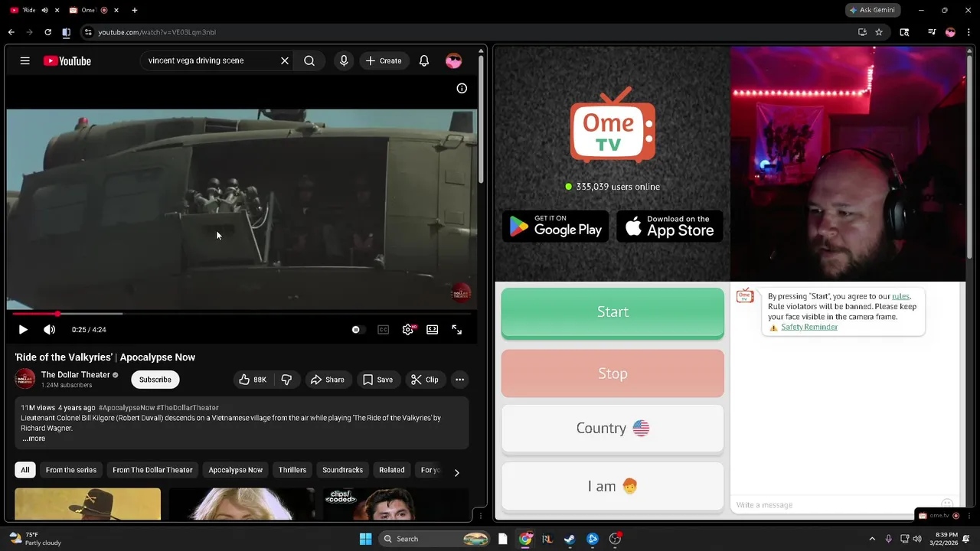The height and width of the screenshot is (551, 980).
Task: Like the video with 88K likes
Action: (x=253, y=380)
